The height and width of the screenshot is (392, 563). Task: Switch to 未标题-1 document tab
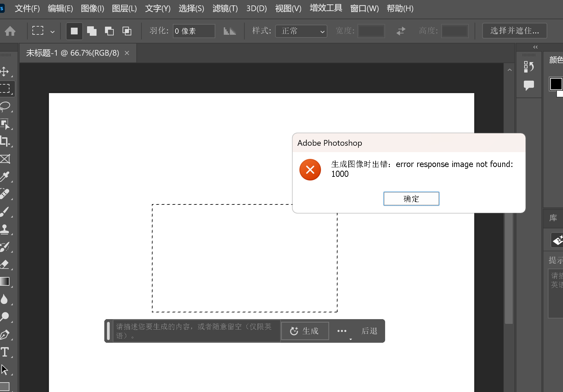point(73,53)
